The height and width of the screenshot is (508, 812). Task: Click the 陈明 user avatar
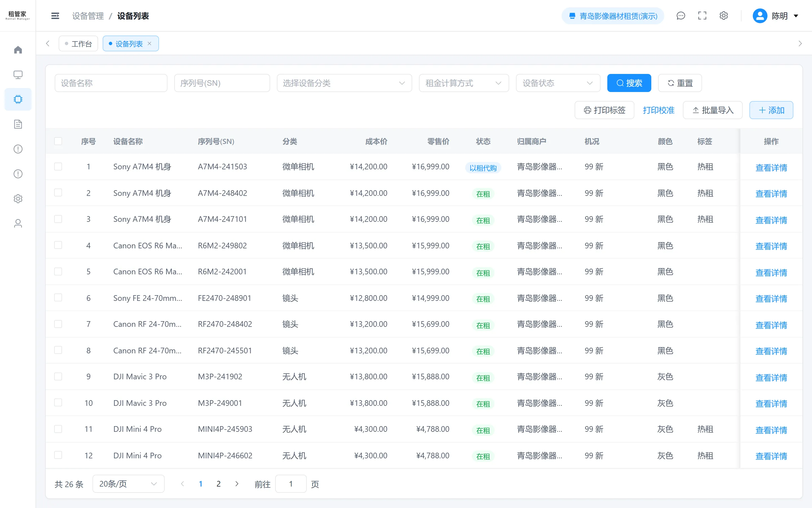(760, 16)
